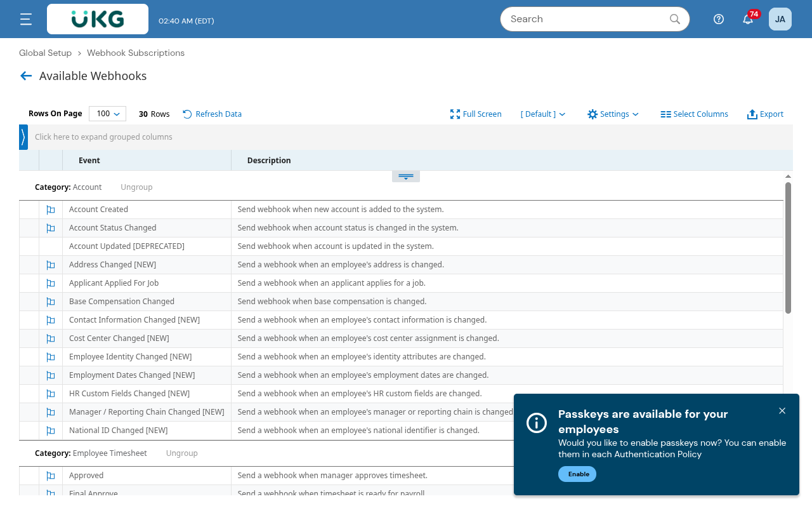Click the Webhook Subscriptions breadcrumb
This screenshot has height=508, width=812.
pos(136,53)
